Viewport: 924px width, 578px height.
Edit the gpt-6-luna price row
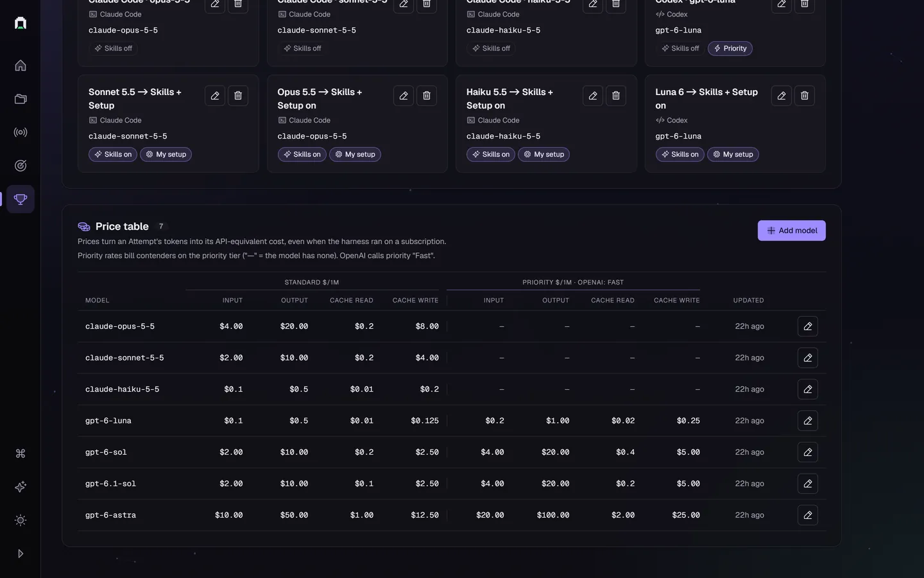coord(808,421)
